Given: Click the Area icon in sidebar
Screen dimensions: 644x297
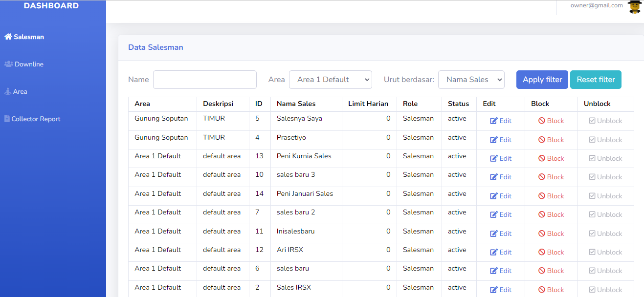Looking at the screenshot, I should tap(7, 91).
